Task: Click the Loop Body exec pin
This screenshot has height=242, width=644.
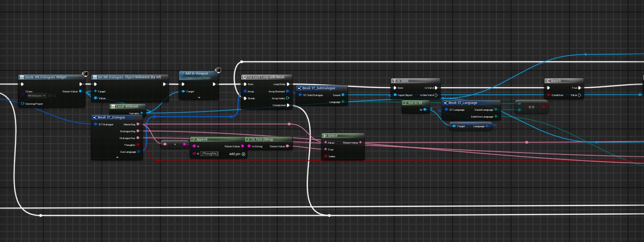Action: pos(288,84)
